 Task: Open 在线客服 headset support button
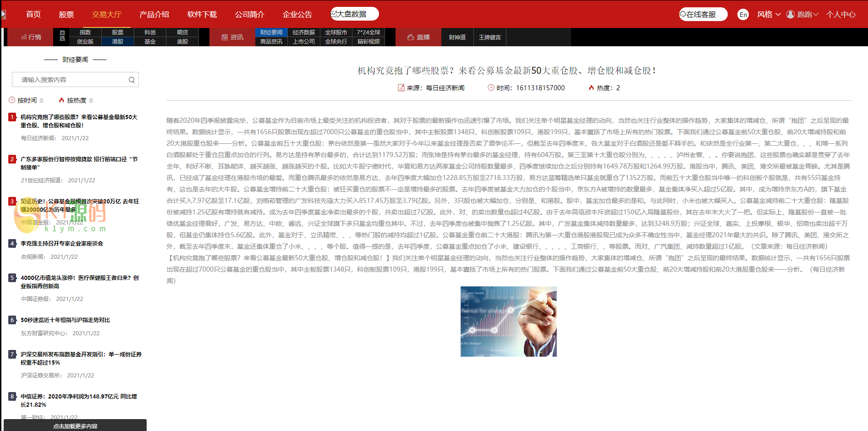tap(703, 15)
